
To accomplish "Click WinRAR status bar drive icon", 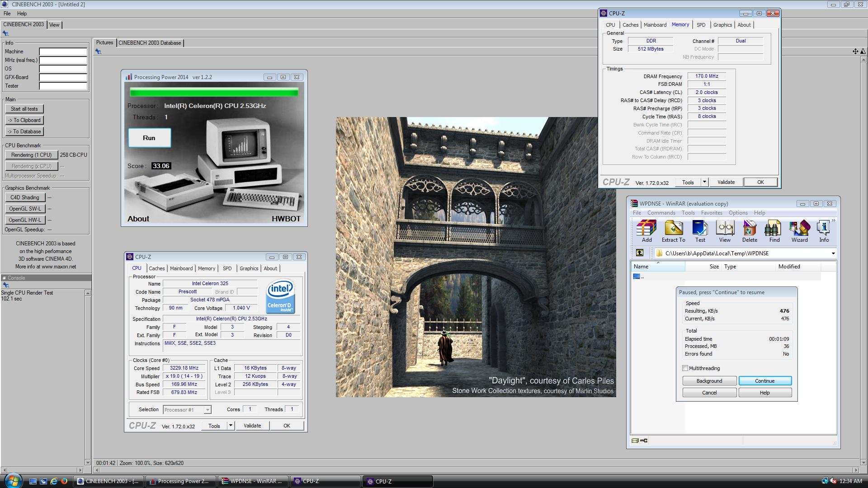I will pos(635,441).
